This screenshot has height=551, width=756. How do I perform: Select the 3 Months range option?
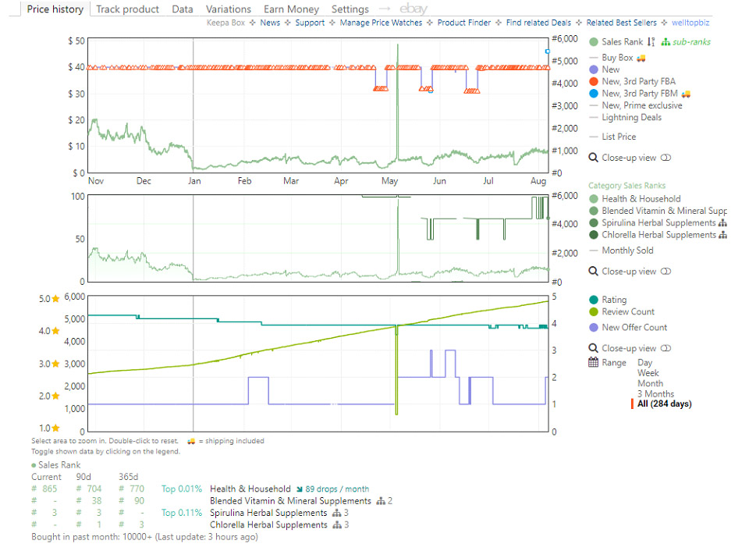coord(655,393)
